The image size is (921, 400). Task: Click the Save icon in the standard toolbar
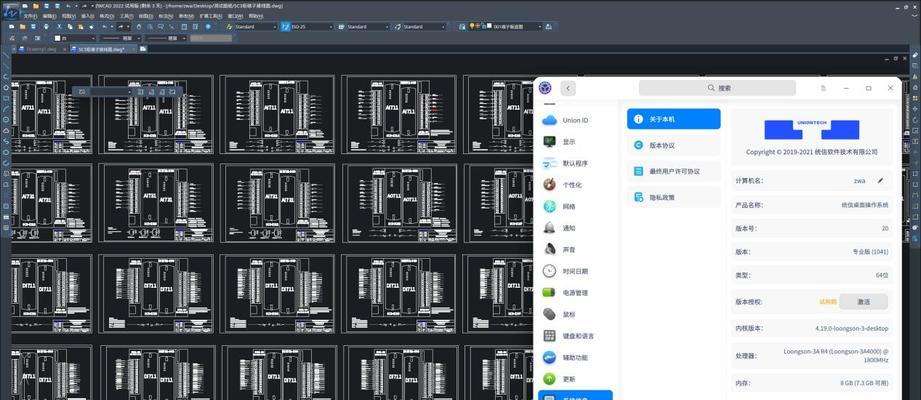pyautogui.click(x=33, y=27)
